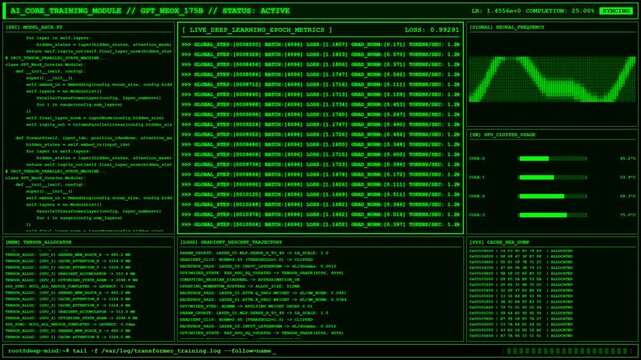This screenshot has height=360, width=641.
Task: Click the COMPUTING_HESSIAN_DIAGONAL log line
Action: click(240, 280)
